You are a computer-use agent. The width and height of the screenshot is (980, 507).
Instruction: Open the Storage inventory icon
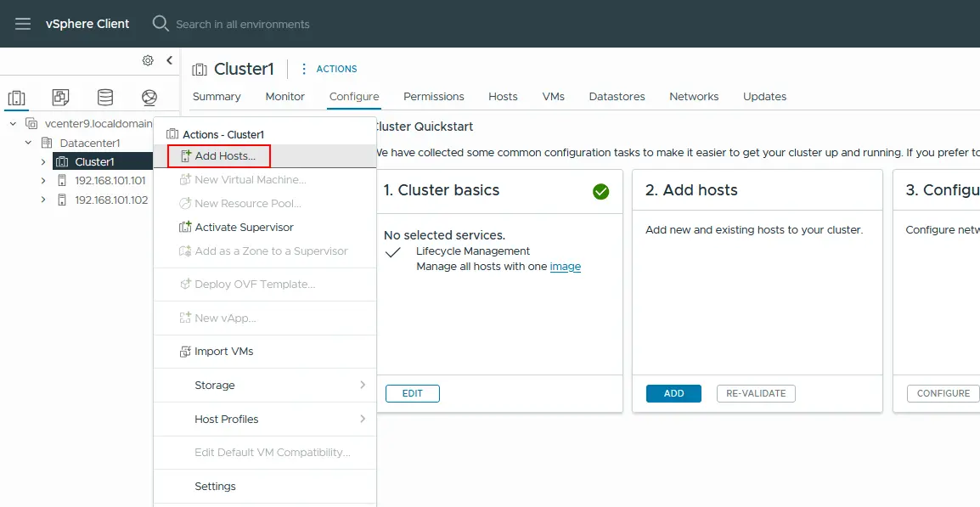pyautogui.click(x=104, y=97)
